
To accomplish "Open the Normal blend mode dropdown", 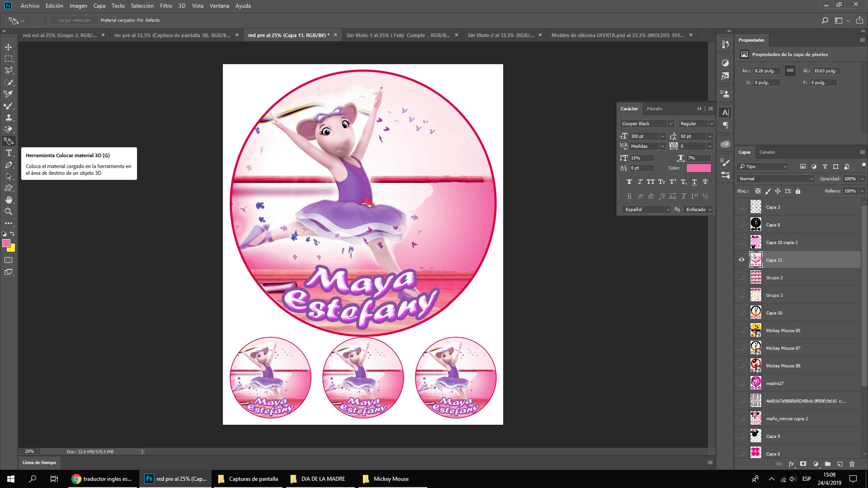I will [x=775, y=179].
